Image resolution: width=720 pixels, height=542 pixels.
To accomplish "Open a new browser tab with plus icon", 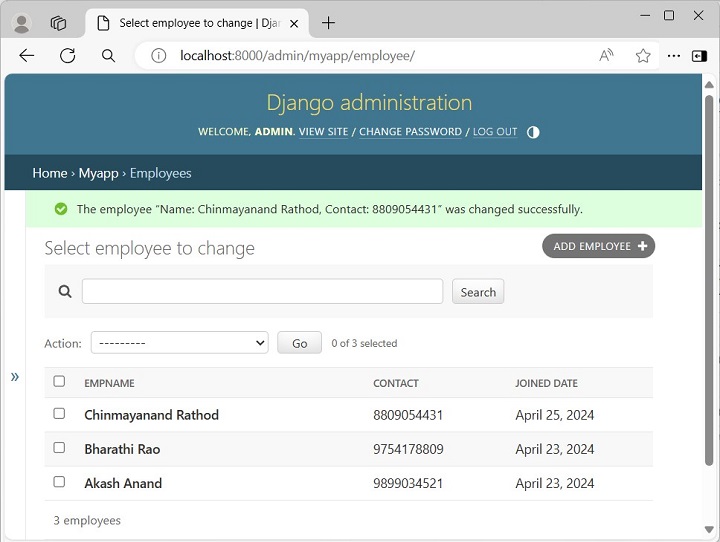I will click(x=329, y=23).
